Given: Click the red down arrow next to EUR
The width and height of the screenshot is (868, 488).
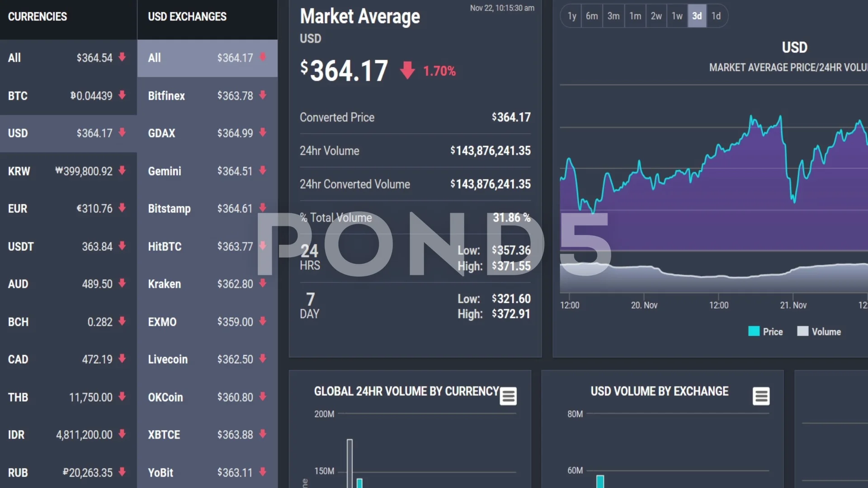Looking at the screenshot, I should 123,209.
